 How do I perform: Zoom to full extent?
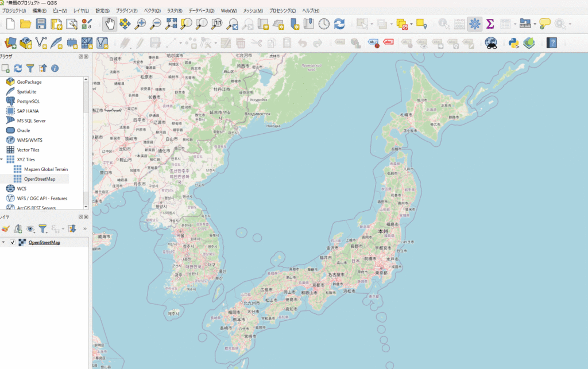171,24
